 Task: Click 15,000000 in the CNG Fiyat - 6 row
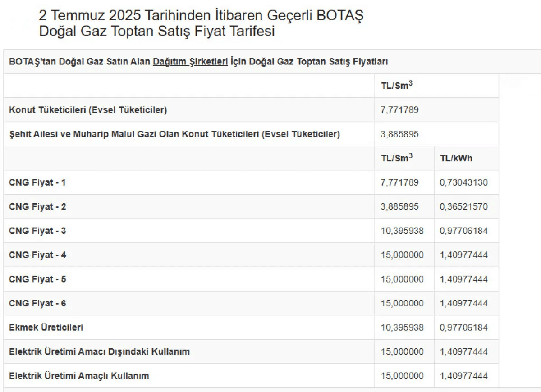tap(402, 303)
